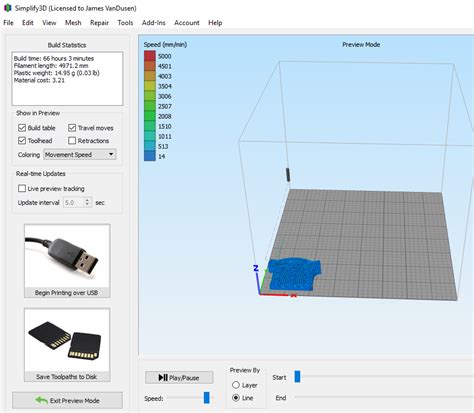Open the Edit menu

[28, 23]
